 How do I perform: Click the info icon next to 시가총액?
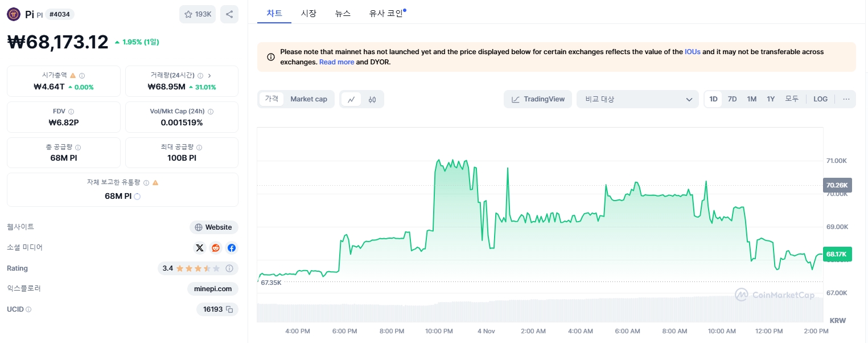point(82,75)
